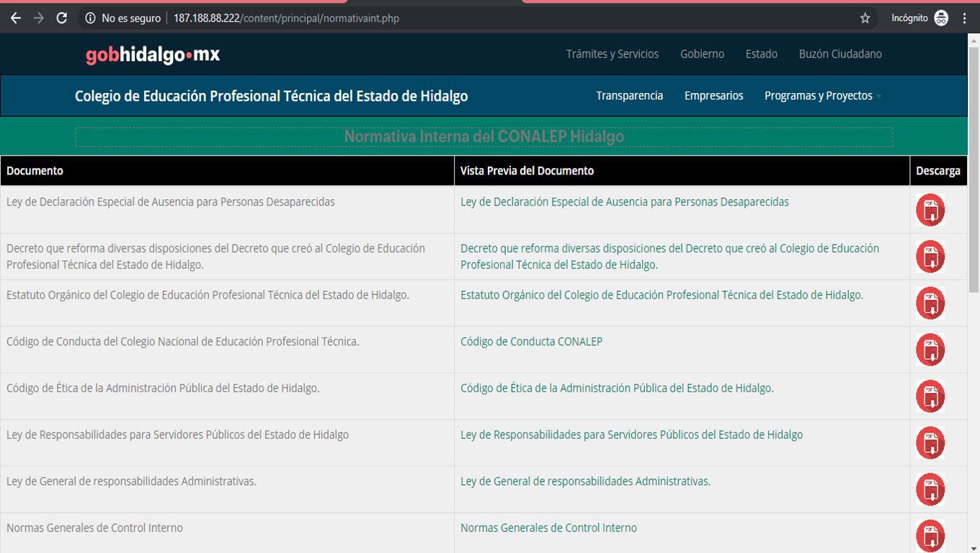
Task: Download PDF for Ley de General de responsabilidades
Action: [x=930, y=489]
